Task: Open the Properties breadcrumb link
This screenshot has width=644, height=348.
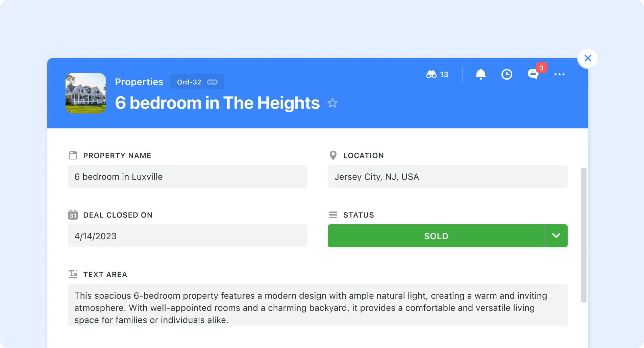Action: (x=139, y=82)
